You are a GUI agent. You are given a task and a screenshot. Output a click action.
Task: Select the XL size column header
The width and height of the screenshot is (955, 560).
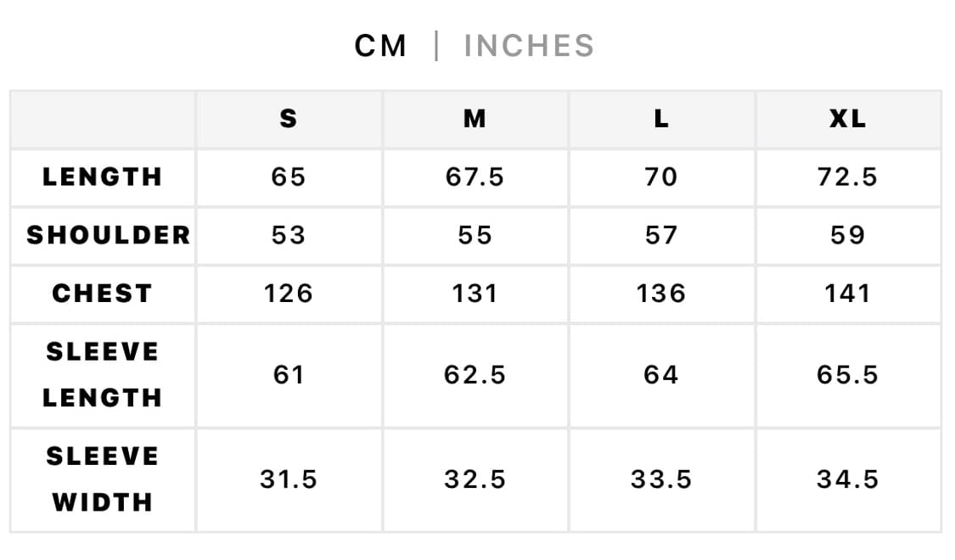847,120
